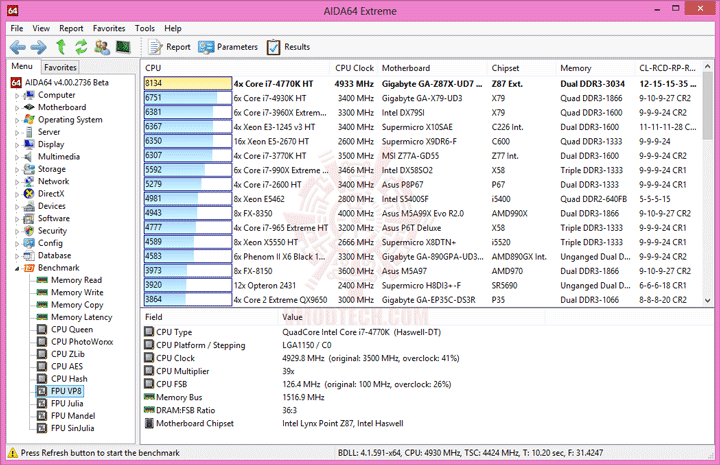720x465 pixels.
Task: Click the Back arrow toolbar icon
Action: pos(18,47)
